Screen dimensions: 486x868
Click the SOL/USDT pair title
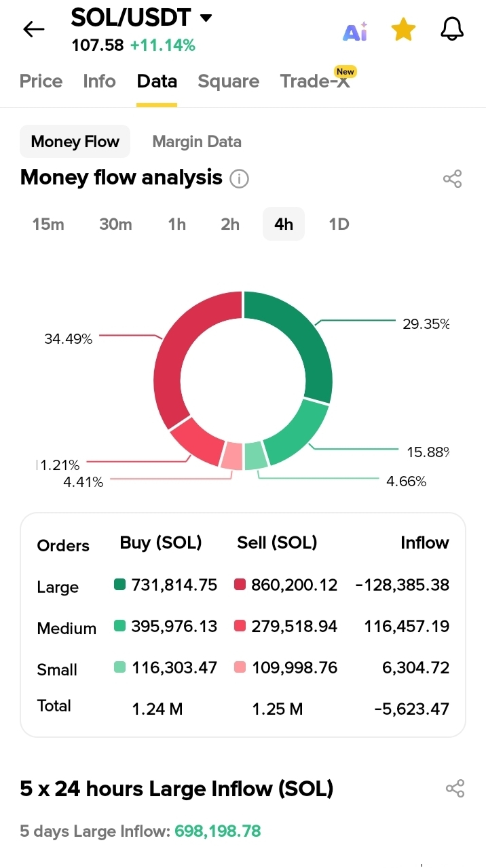131,18
